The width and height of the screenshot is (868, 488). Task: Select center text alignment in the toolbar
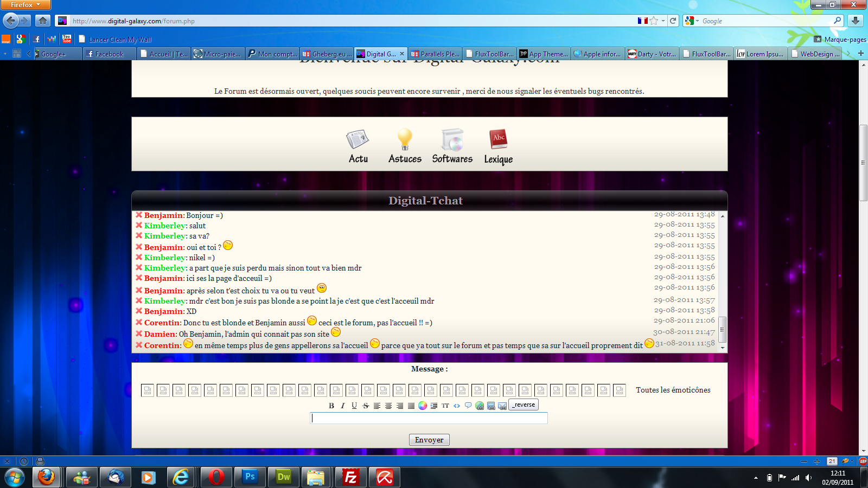[388, 405]
